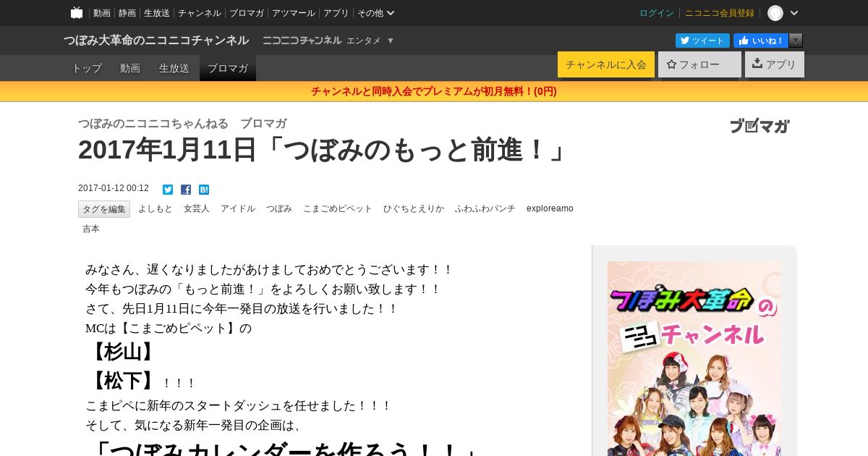Click the 【杉山】 text in article
The image size is (868, 456).
122,352
